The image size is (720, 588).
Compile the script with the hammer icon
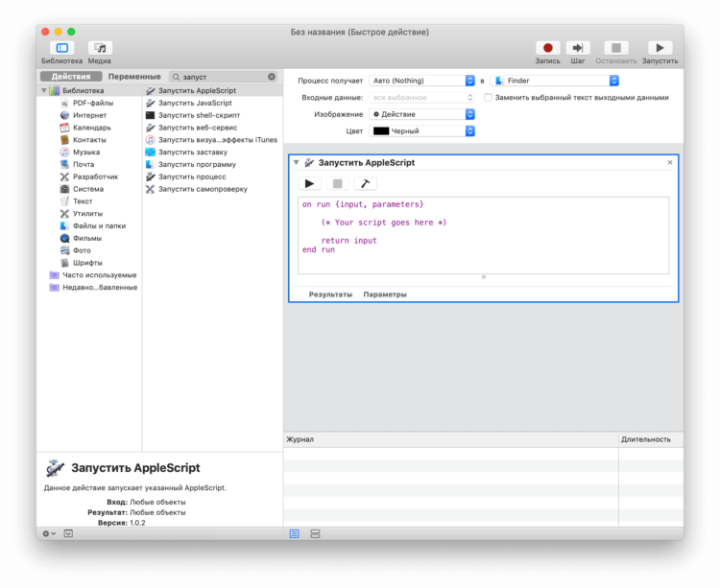click(366, 183)
